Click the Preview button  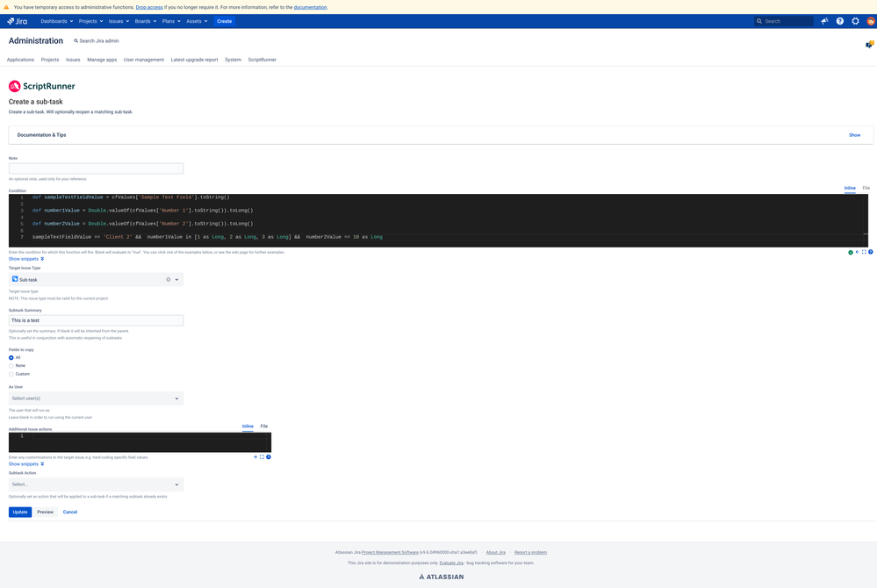46,513
